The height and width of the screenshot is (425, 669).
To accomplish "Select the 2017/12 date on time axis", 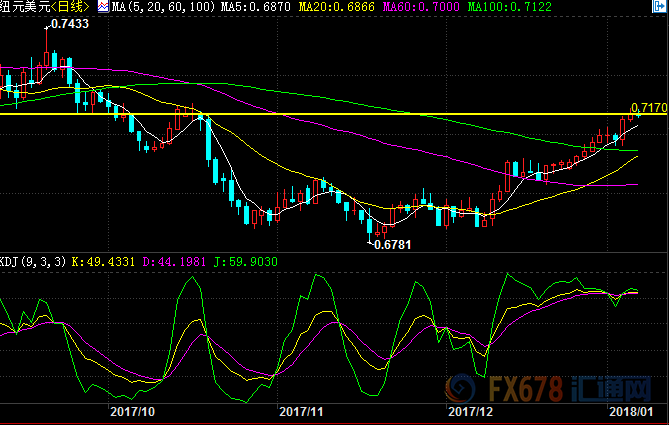I will (x=469, y=411).
